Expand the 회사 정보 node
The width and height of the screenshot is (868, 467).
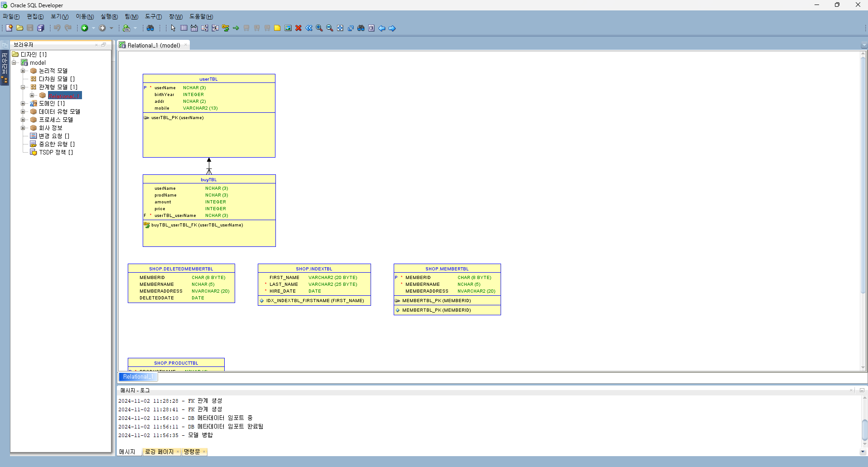click(x=23, y=128)
